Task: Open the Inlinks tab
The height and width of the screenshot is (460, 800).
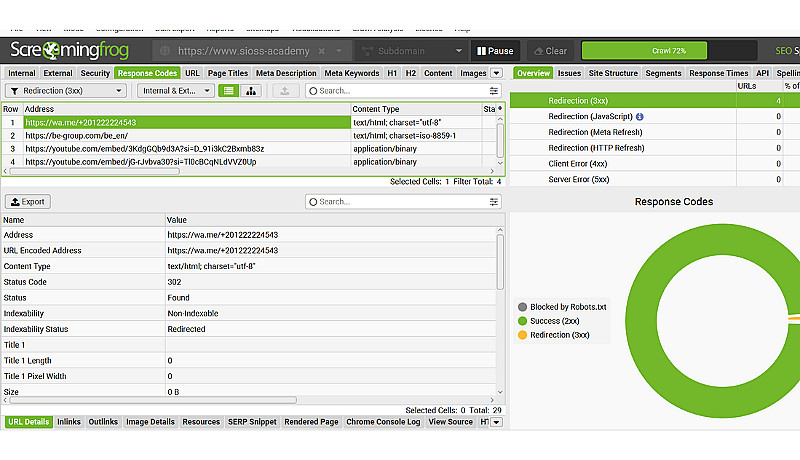Action: click(x=69, y=422)
